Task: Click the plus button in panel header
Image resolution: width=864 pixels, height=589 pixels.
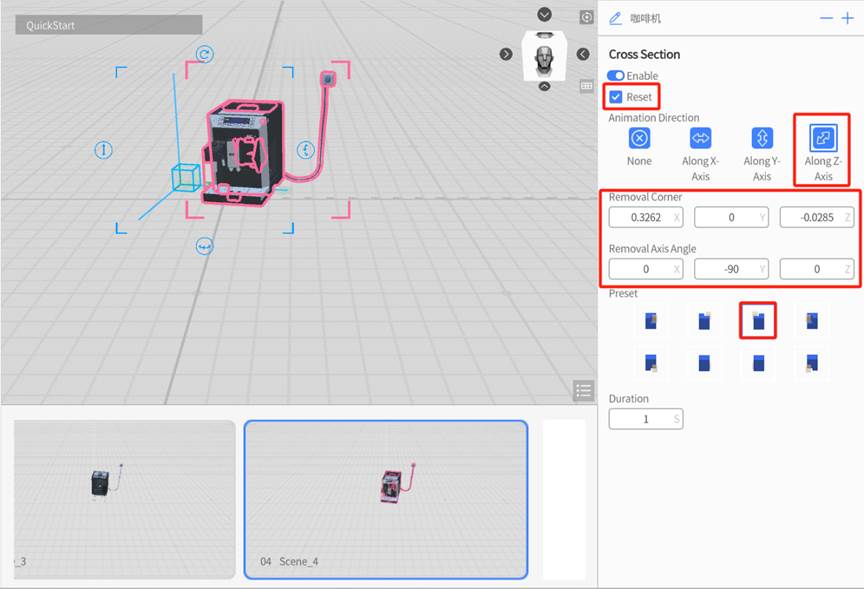Action: coord(848,18)
